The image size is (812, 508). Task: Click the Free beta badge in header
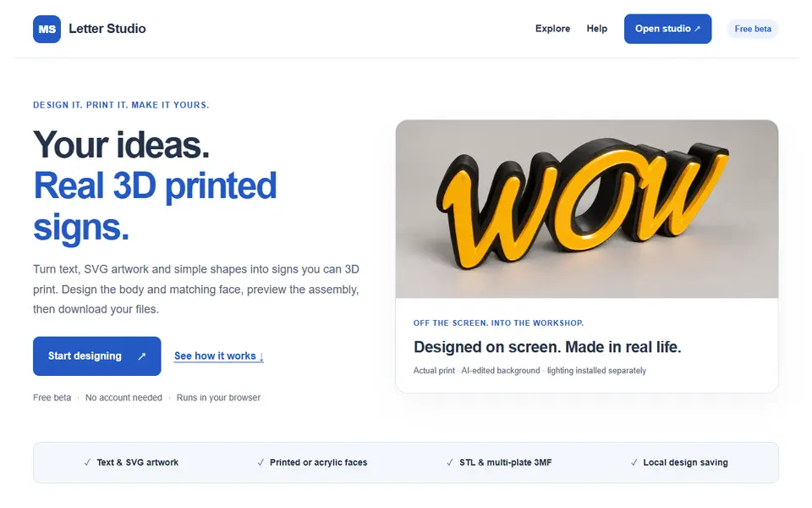(x=753, y=29)
